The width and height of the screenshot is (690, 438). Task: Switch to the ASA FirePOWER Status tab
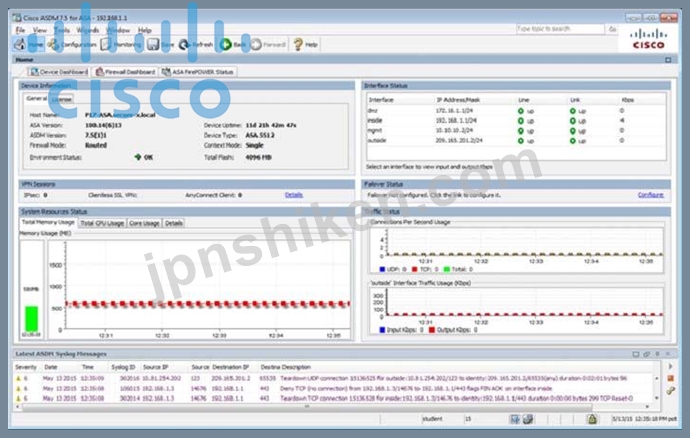point(198,72)
